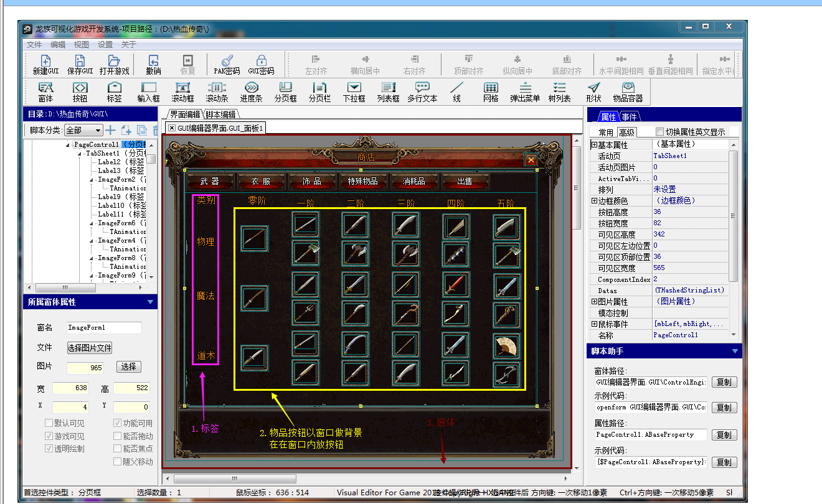Toggle 透明绘制 checkbox
822x504 pixels.
click(x=49, y=448)
